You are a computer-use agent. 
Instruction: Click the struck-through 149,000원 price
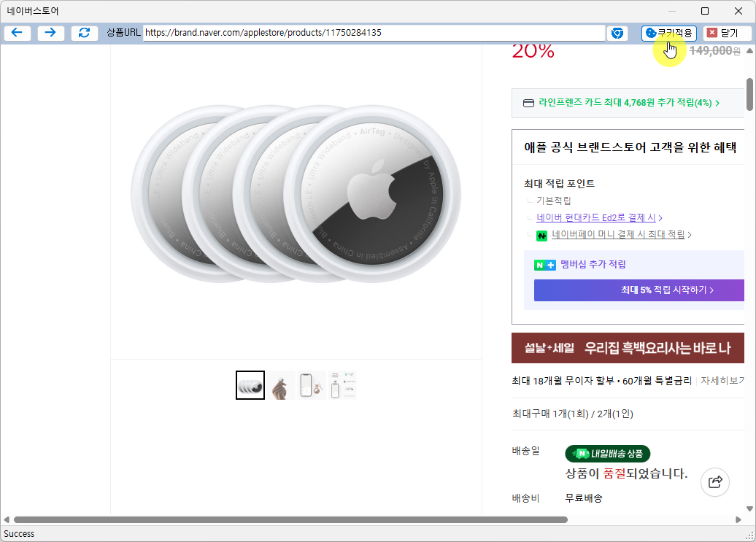715,50
